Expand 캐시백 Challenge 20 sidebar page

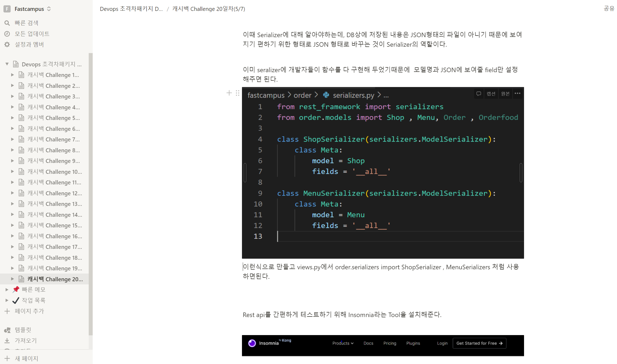pos(12,279)
